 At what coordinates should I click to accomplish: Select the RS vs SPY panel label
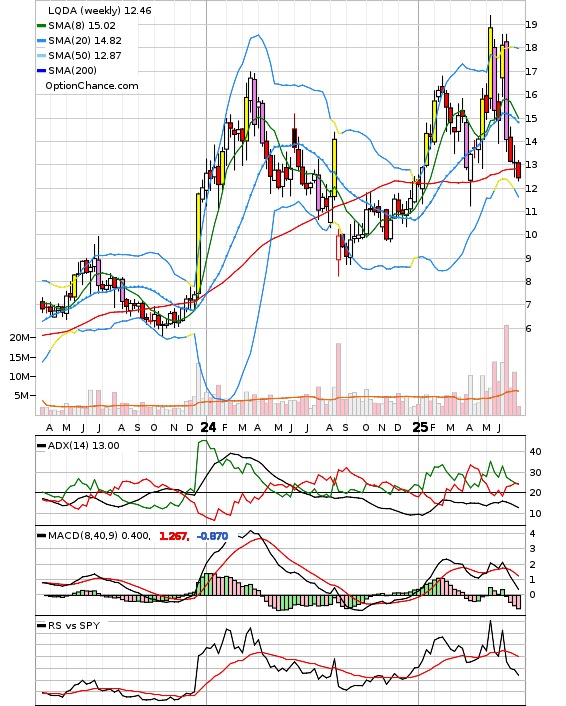(x=74, y=625)
